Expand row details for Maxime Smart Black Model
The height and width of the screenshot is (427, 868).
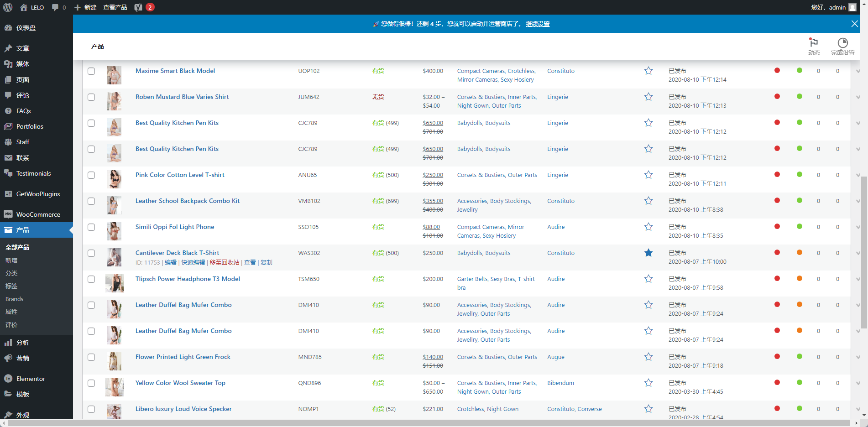(858, 71)
